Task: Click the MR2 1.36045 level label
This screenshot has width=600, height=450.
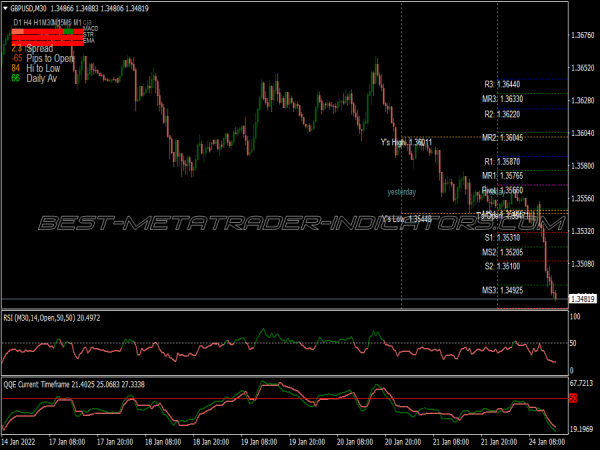Action: (x=502, y=138)
